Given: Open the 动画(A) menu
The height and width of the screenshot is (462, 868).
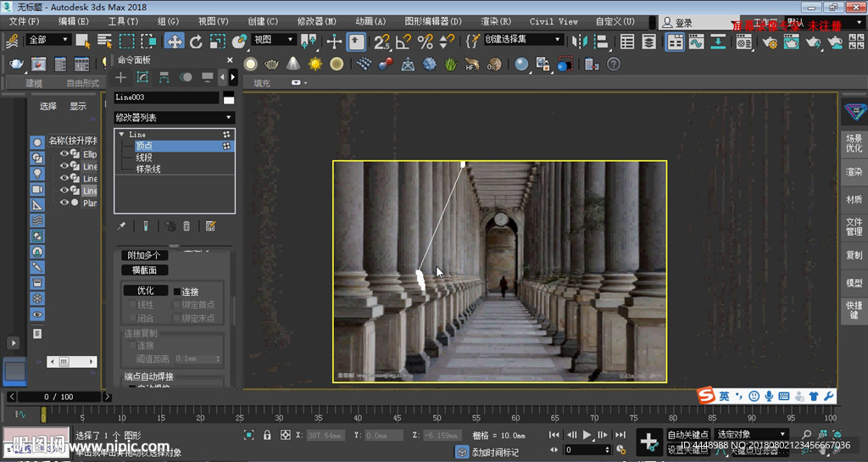Looking at the screenshot, I should pyautogui.click(x=370, y=21).
